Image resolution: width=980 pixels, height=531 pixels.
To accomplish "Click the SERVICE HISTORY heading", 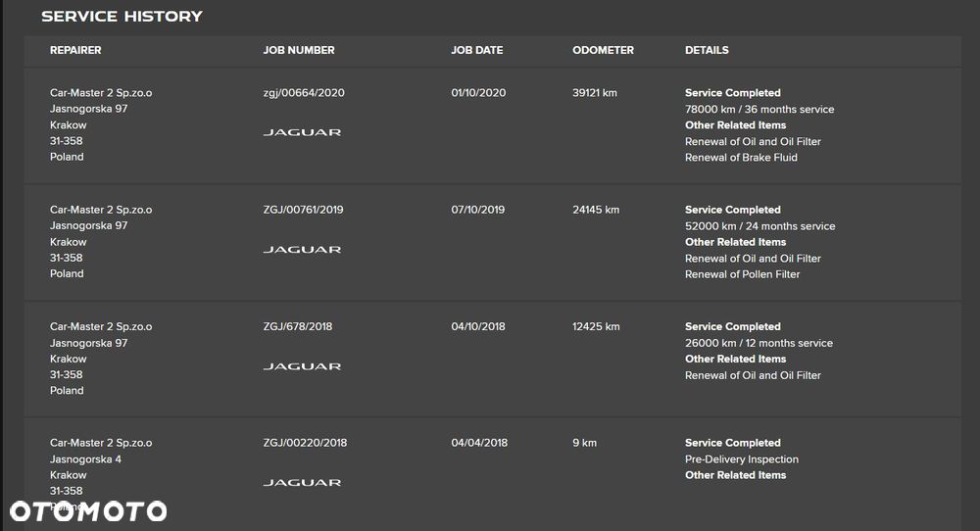I will point(122,17).
